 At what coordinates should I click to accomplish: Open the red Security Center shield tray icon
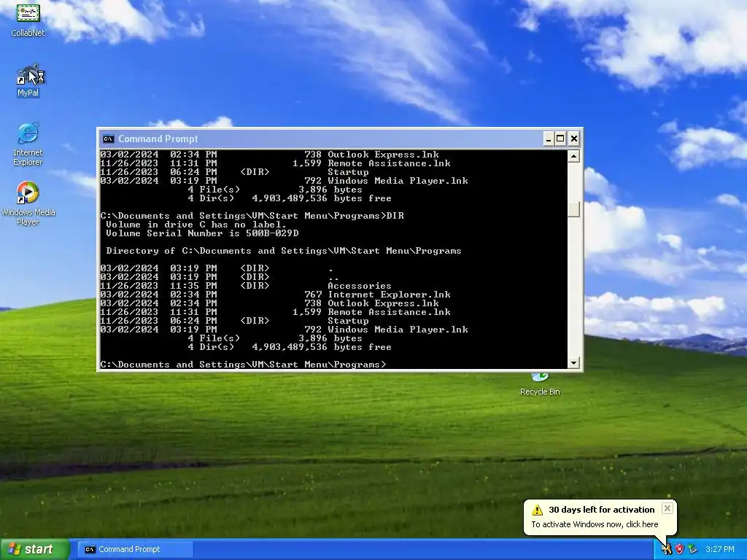tap(679, 549)
